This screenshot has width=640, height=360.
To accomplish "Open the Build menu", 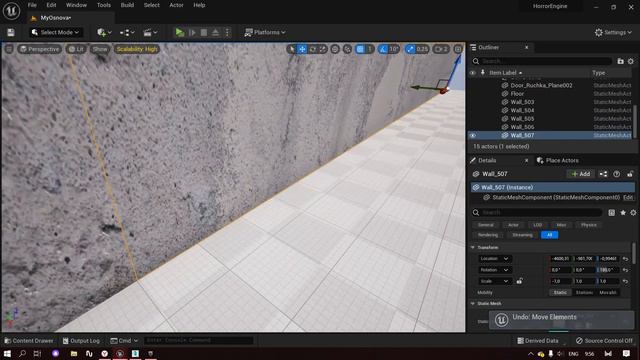I will point(127,5).
